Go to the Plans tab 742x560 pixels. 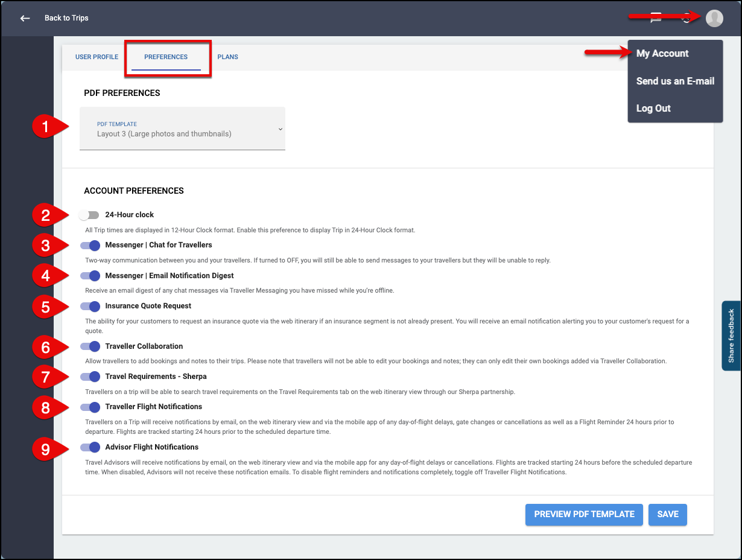pos(227,57)
